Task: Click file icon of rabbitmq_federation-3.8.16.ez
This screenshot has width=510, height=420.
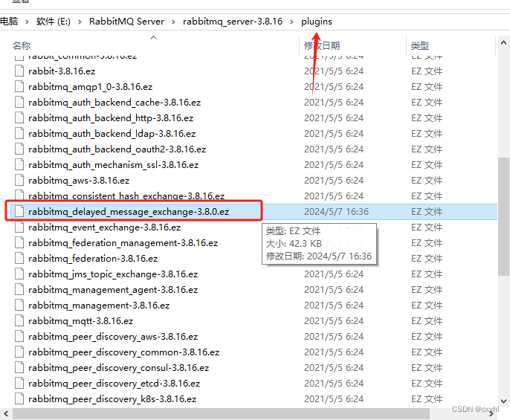Action: pos(19,258)
